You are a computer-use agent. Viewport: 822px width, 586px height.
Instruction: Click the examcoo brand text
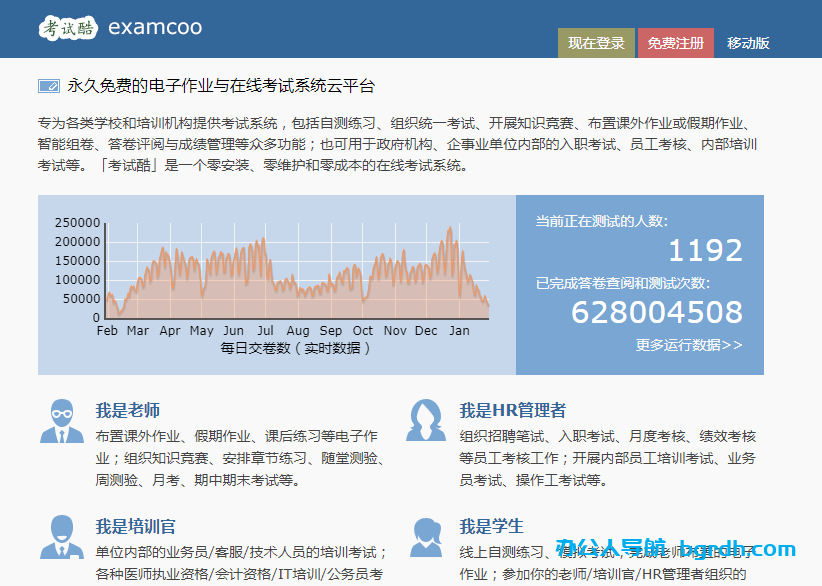point(155,27)
